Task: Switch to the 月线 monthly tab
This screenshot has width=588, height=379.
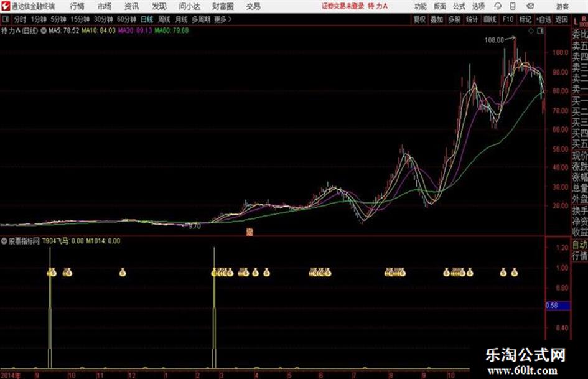Action: click(x=182, y=19)
